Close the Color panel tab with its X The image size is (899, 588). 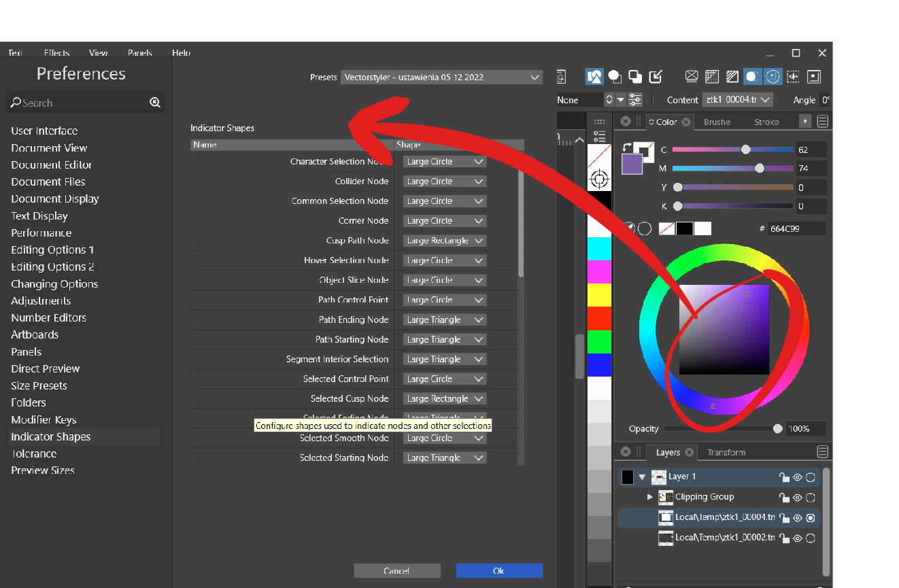(686, 122)
